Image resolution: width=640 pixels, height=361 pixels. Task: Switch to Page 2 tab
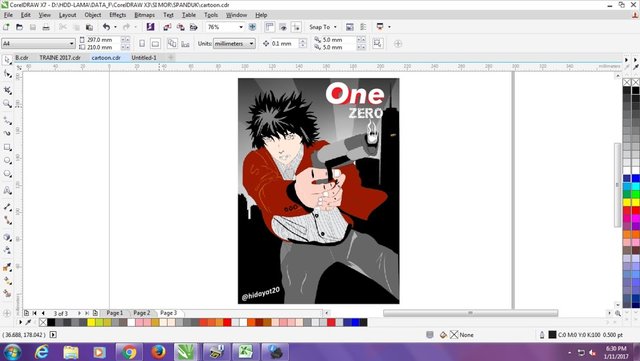[142, 313]
